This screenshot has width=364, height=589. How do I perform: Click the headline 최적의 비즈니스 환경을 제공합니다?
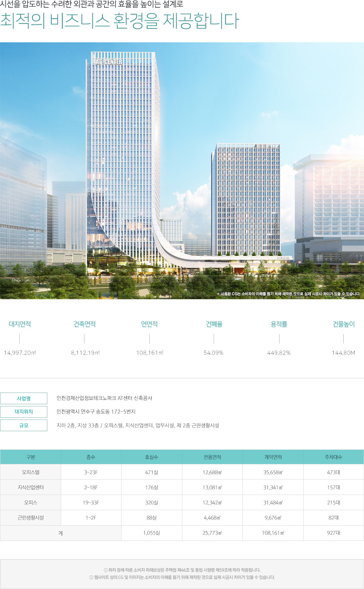[x=120, y=21]
